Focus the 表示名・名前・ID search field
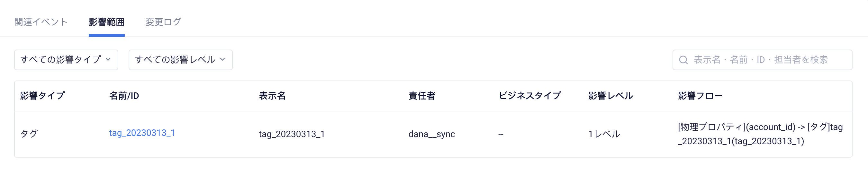868x179 pixels. (762, 60)
